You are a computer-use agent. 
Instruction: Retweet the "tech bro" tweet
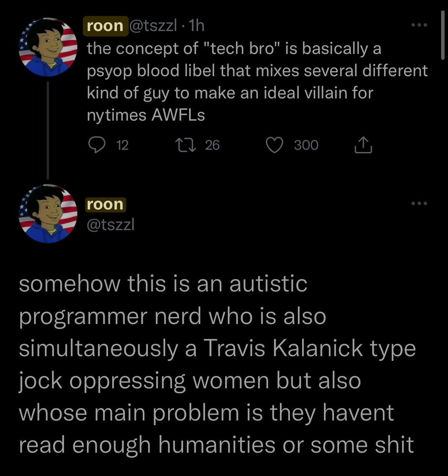click(186, 146)
